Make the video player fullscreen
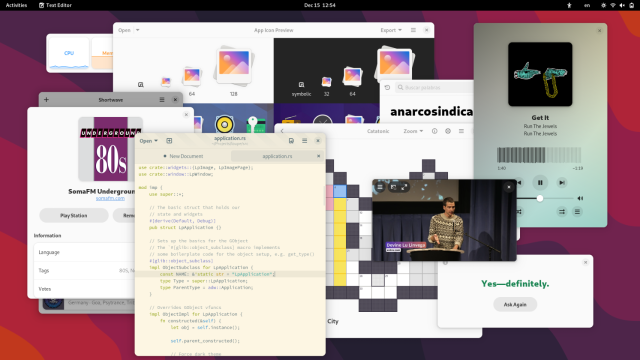This screenshot has height=360, width=640. [x=404, y=187]
